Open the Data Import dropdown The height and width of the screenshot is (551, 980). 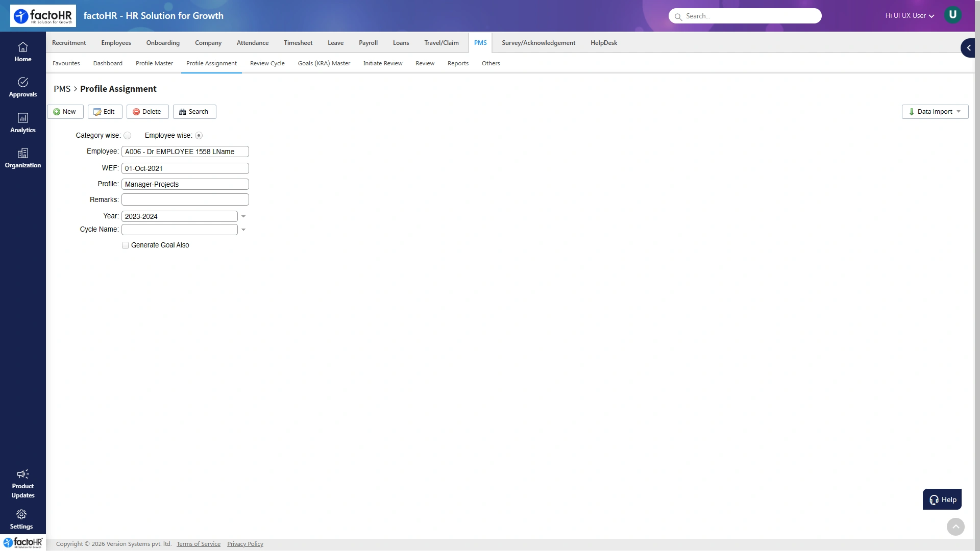click(935, 112)
